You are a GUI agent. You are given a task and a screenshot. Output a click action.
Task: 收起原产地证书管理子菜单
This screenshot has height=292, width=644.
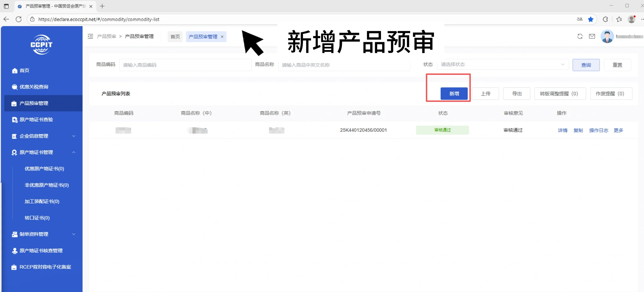(74, 152)
